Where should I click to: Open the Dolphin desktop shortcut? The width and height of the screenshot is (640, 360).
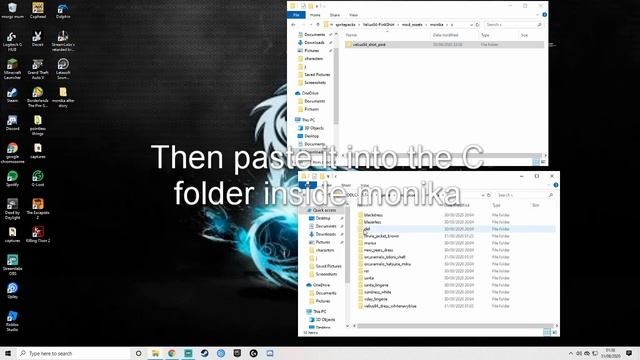63,11
